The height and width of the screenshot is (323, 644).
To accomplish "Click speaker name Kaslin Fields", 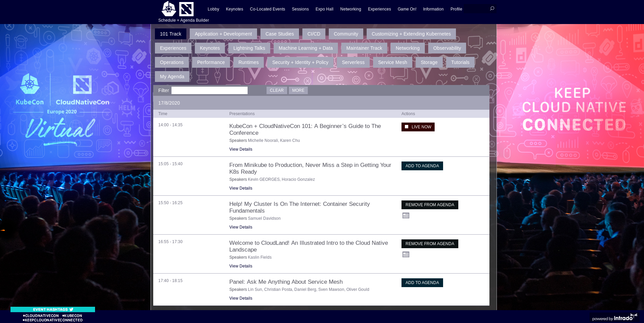I will 260,257.
